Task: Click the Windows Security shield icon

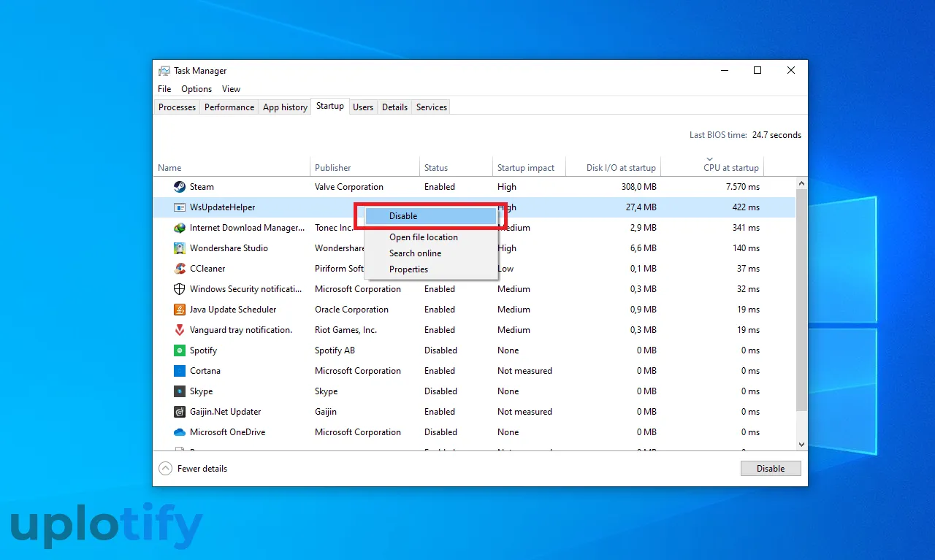Action: point(180,289)
